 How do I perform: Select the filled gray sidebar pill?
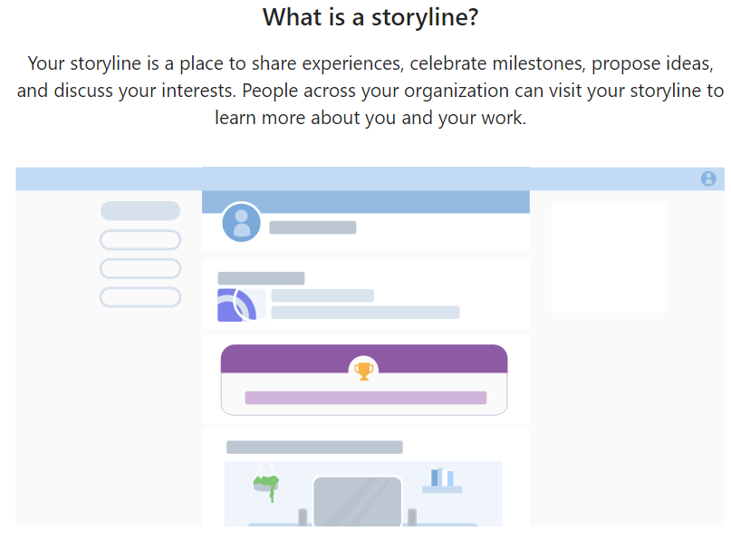(140, 211)
